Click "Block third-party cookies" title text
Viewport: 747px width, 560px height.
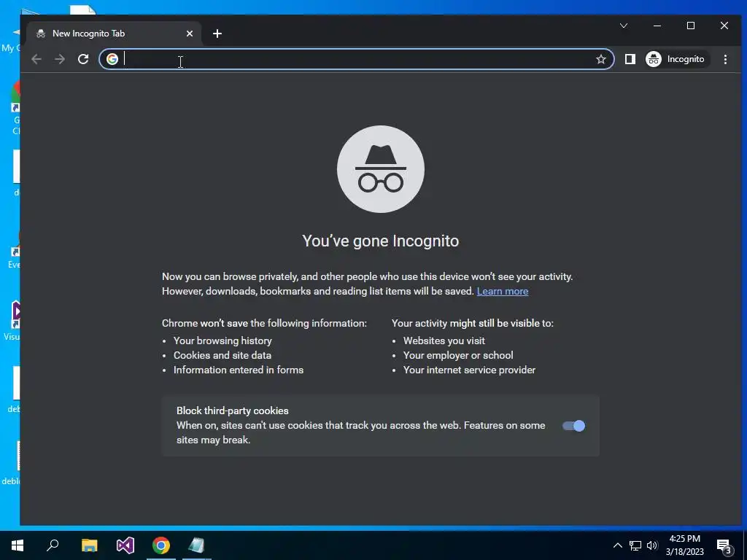tap(233, 411)
